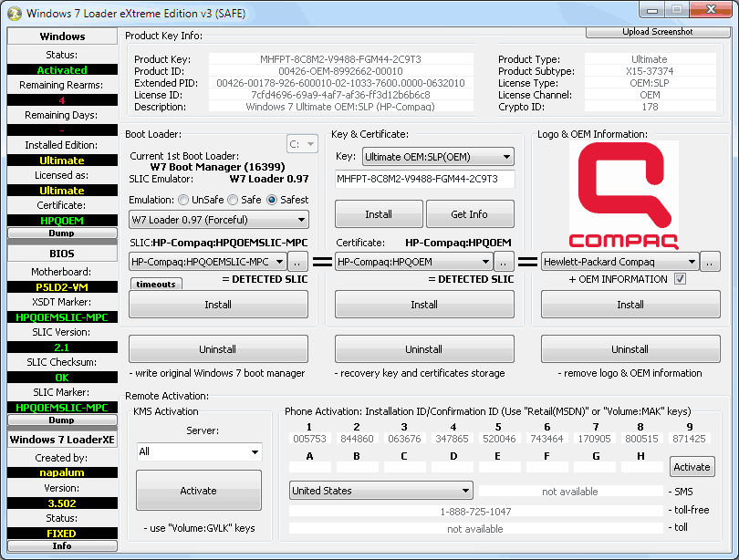Click the app icon in title bar

pos(15,14)
